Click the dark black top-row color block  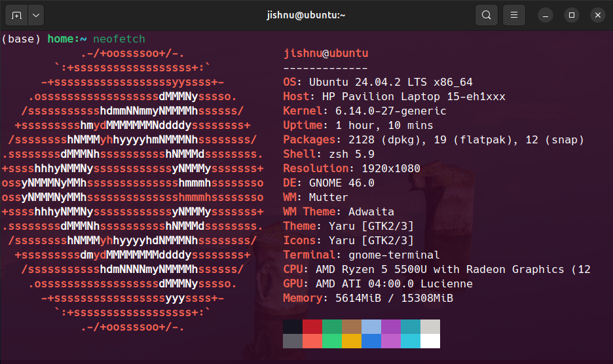(x=293, y=327)
